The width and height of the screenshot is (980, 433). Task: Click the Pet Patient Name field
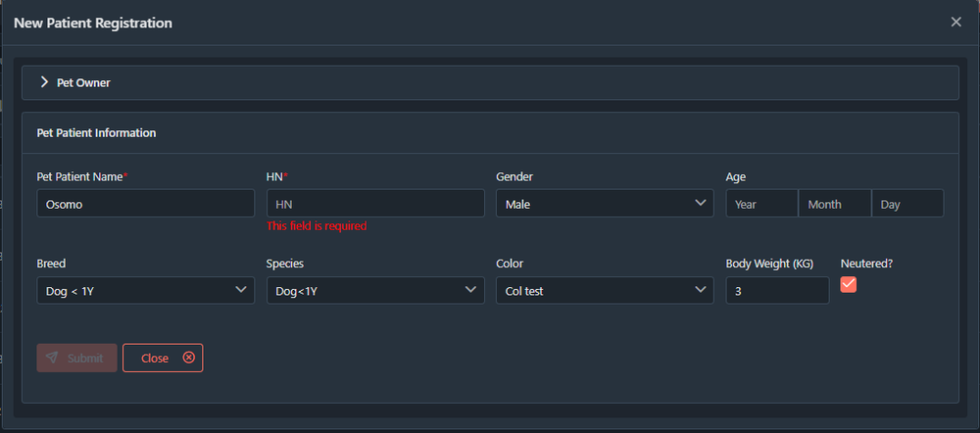pos(145,204)
